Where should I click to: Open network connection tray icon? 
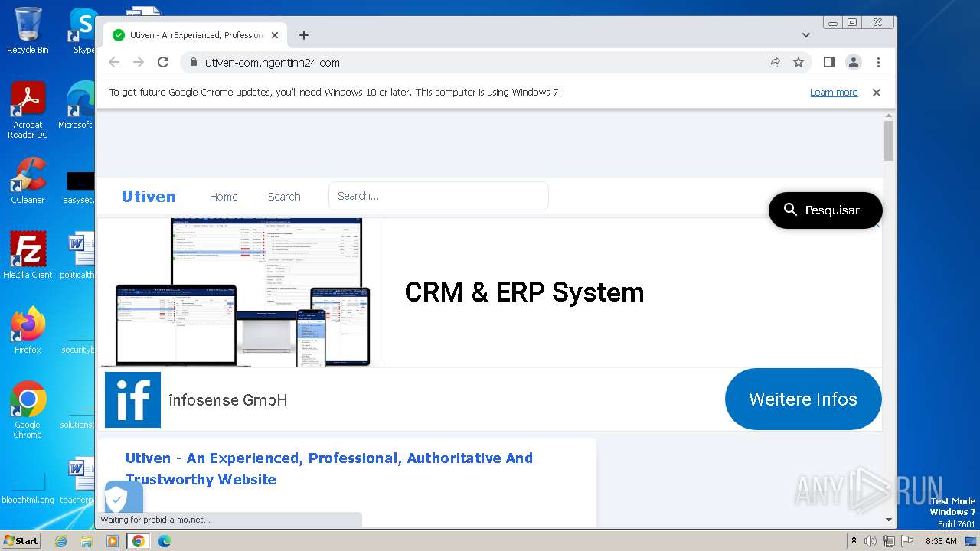(888, 541)
